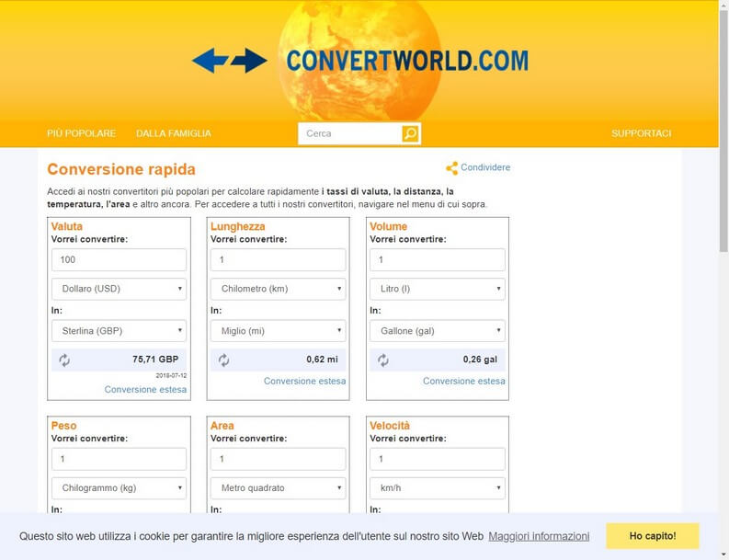Viewport: 729px width, 560px height.
Task: Click the blue double-arrow logo icon
Action: point(230,61)
